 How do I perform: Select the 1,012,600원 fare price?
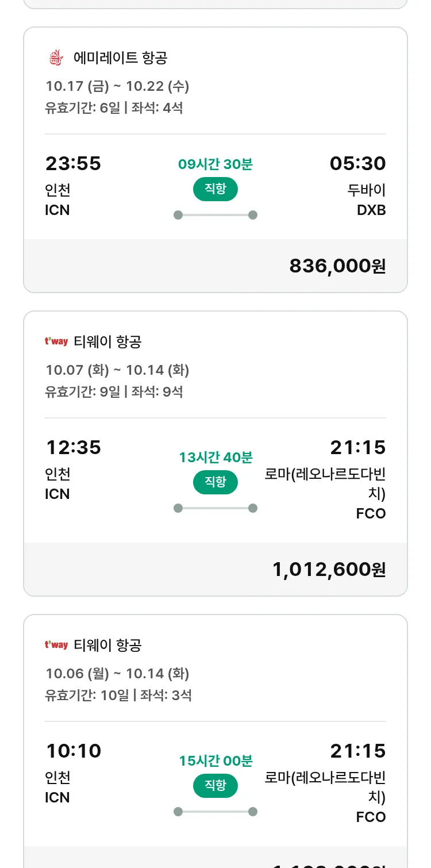tap(329, 570)
